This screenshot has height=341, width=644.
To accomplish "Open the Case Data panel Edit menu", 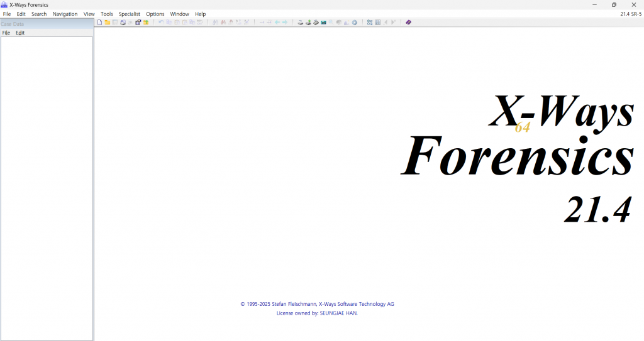I will point(20,33).
